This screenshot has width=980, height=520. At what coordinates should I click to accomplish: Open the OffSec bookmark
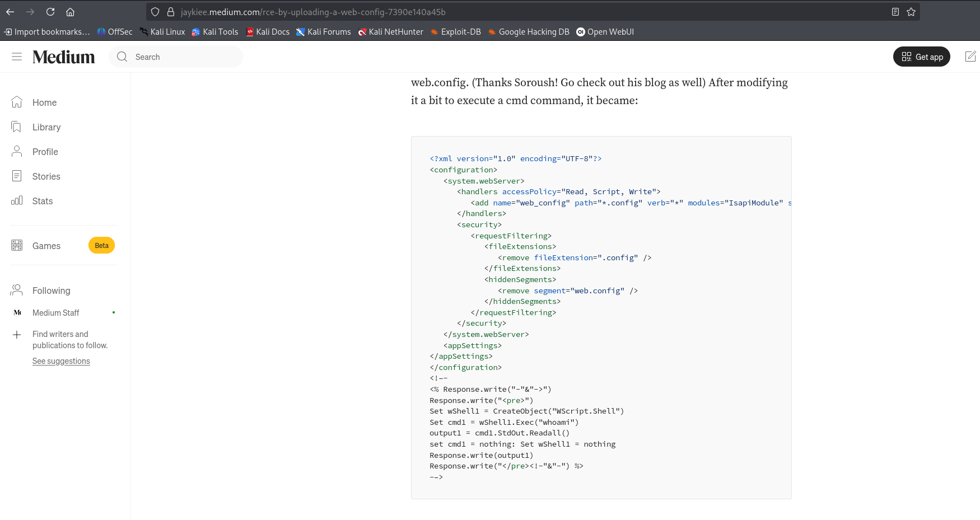coord(115,32)
